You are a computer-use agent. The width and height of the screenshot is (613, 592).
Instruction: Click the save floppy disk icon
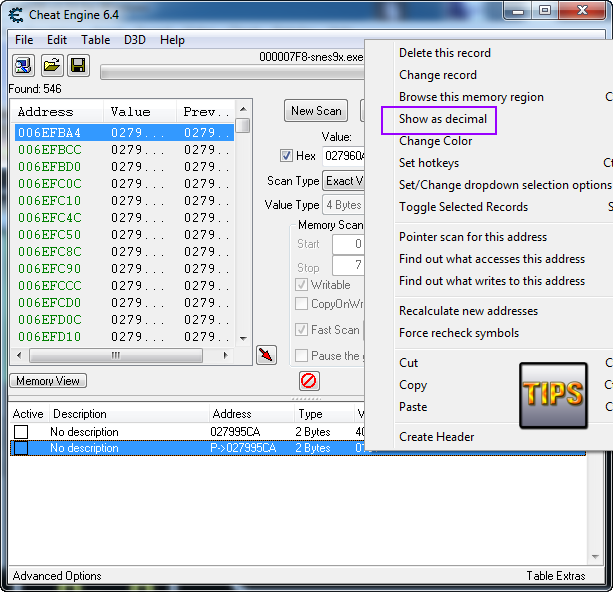79,65
